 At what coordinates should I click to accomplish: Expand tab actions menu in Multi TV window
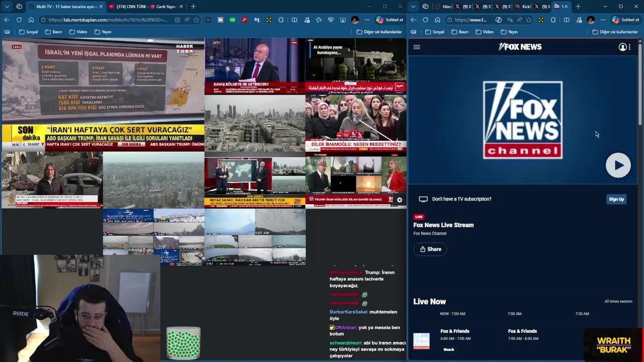click(7, 7)
